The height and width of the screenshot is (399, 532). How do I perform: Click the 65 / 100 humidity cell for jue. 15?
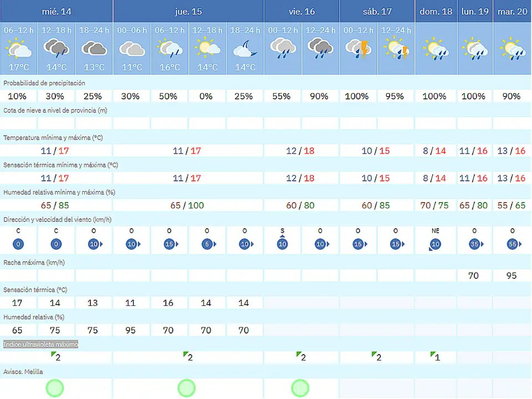click(187, 205)
